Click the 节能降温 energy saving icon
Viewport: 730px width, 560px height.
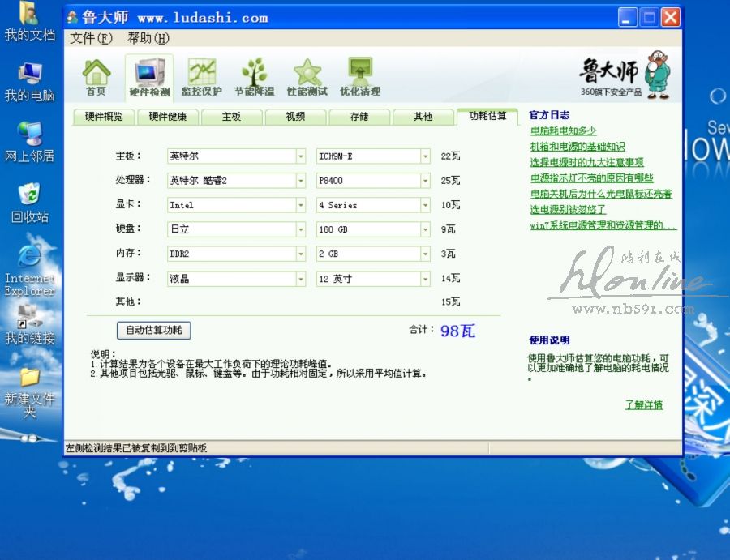click(254, 78)
